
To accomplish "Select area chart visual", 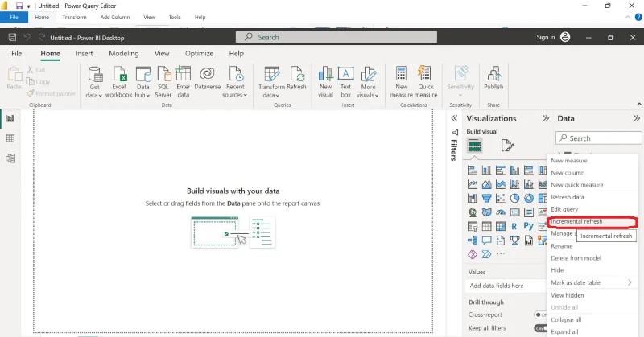I will click(x=486, y=184).
